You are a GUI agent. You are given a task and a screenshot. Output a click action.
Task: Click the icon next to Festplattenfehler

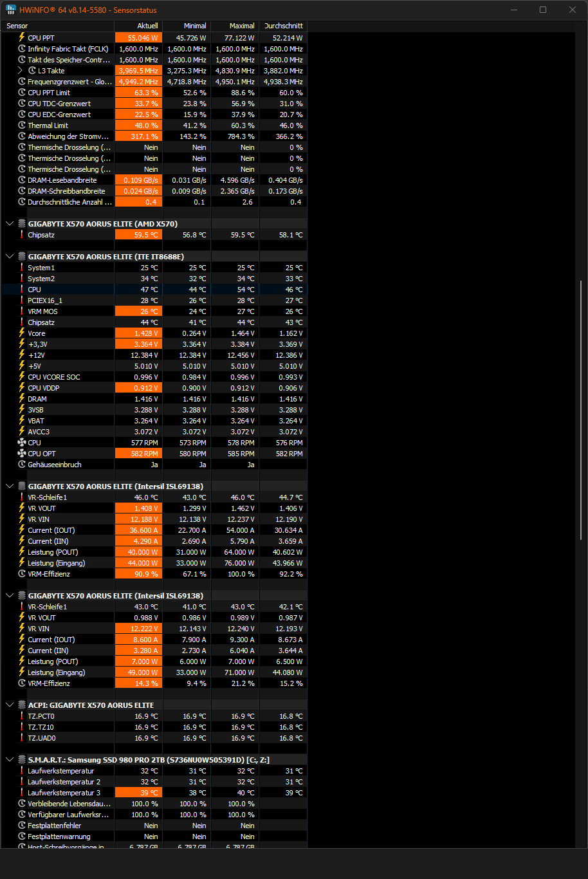pyautogui.click(x=22, y=826)
